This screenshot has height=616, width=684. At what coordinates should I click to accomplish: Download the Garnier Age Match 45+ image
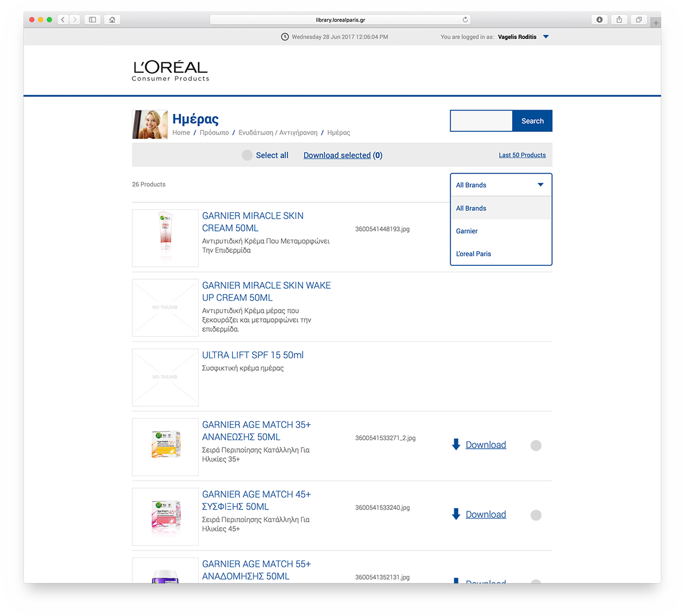tap(486, 515)
